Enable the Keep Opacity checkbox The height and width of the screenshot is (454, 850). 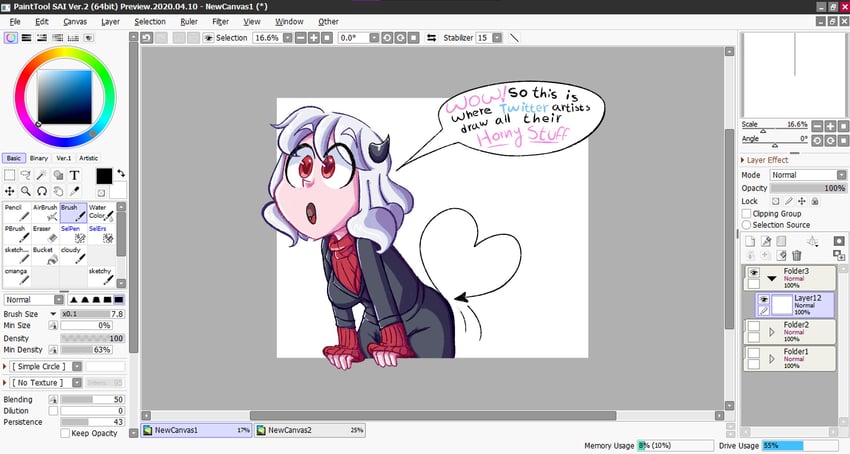click(65, 433)
